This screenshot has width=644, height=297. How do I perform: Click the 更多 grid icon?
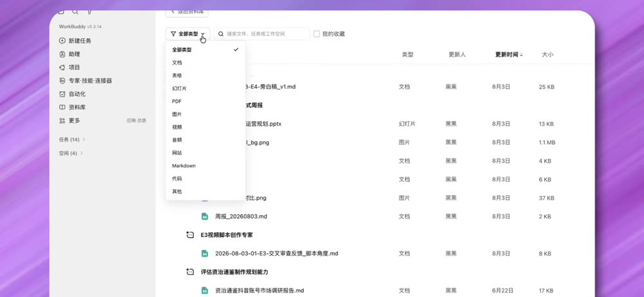[x=62, y=120]
